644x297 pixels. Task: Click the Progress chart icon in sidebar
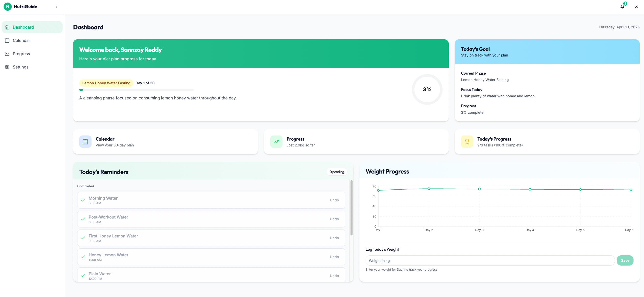click(x=7, y=53)
